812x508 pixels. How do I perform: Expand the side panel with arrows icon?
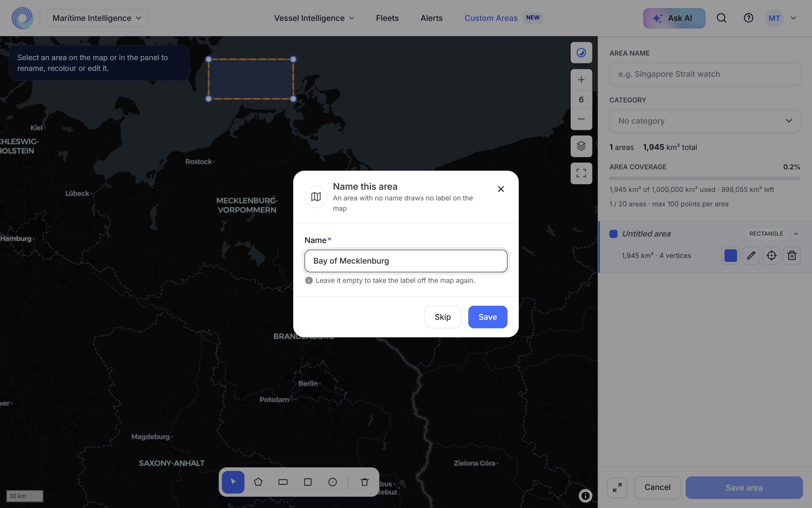coord(617,487)
